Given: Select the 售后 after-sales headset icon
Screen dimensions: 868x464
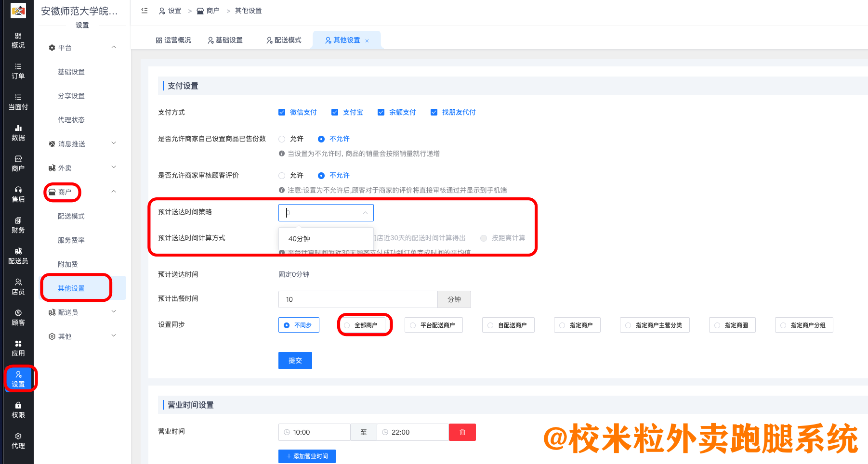Looking at the screenshot, I should [18, 194].
